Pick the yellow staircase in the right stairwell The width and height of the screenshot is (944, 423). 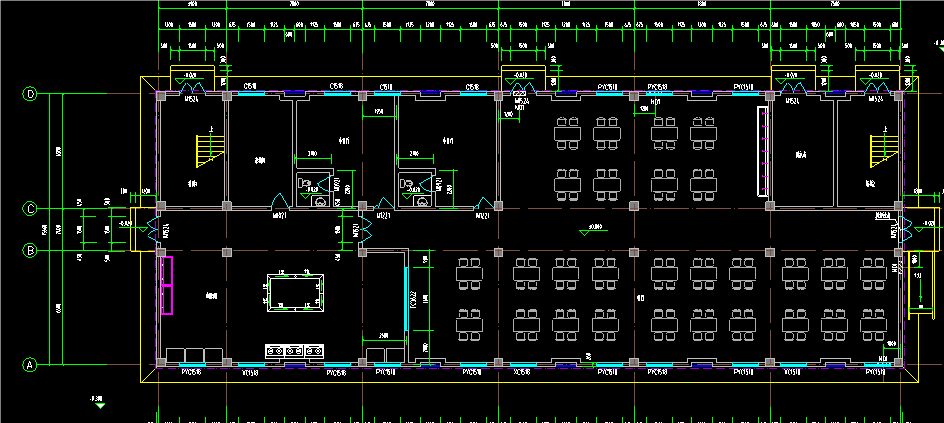(x=884, y=151)
